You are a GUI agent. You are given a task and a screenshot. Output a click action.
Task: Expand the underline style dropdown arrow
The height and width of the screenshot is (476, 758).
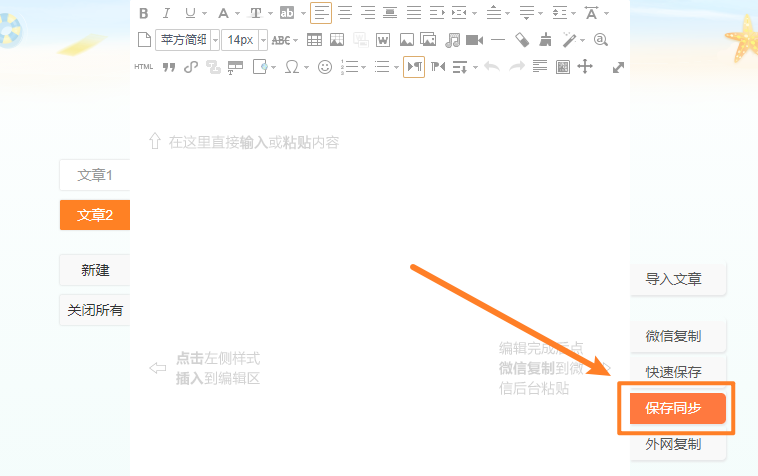204,14
